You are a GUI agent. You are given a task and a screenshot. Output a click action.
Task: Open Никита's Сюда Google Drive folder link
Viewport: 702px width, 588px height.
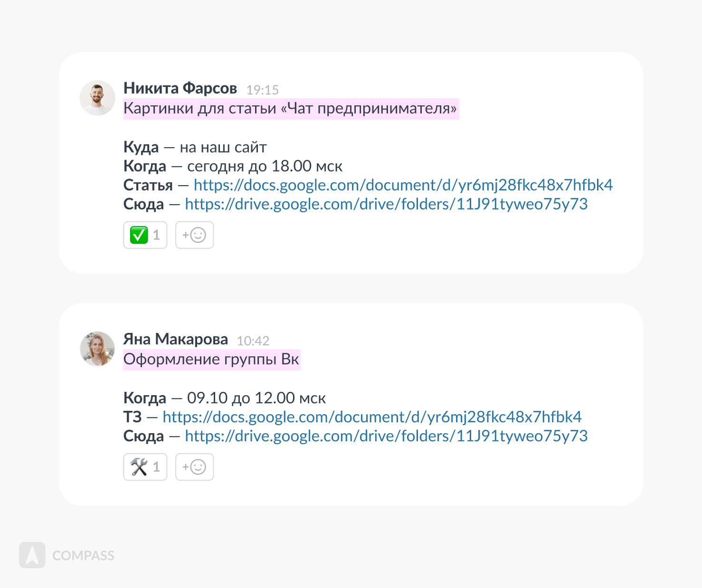click(x=386, y=204)
